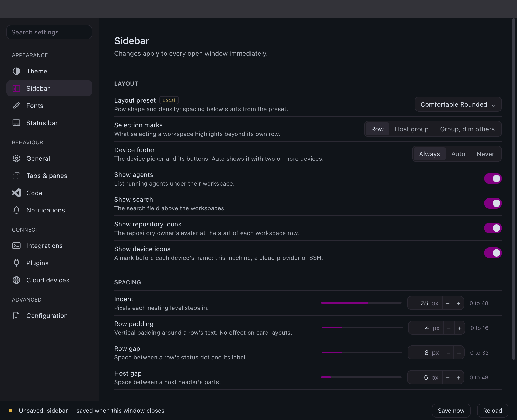Image resolution: width=517 pixels, height=420 pixels.
Task: Click the Notifications bell icon
Action: pos(16,210)
